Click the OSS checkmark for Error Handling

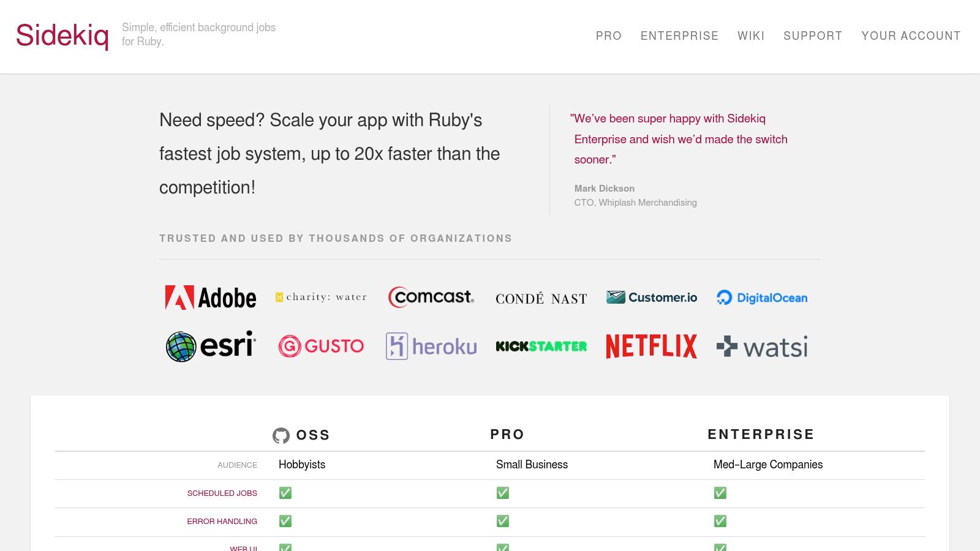click(285, 521)
